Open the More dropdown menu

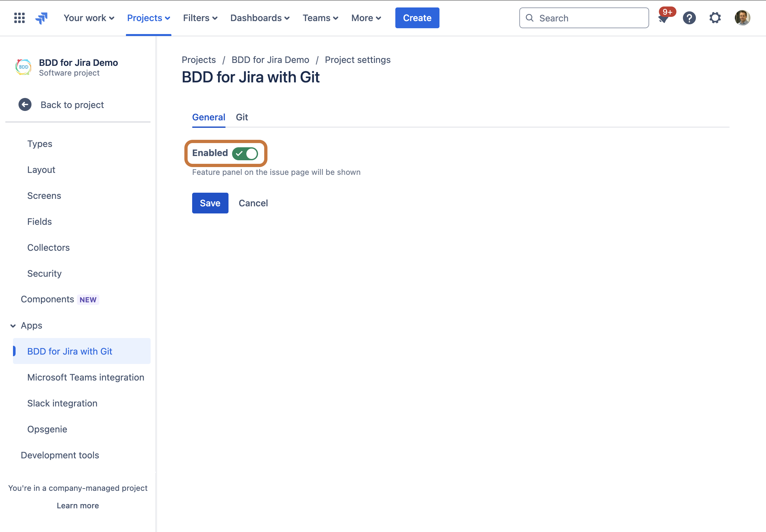[366, 18]
